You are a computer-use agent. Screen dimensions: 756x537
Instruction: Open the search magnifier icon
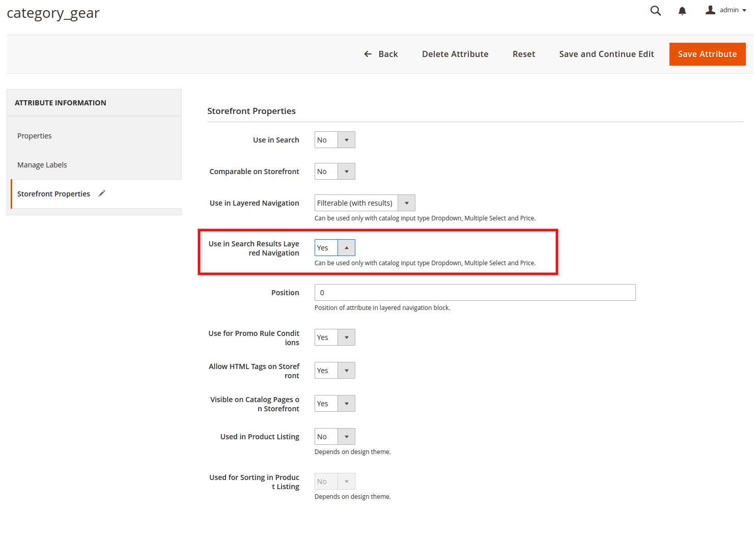656,11
